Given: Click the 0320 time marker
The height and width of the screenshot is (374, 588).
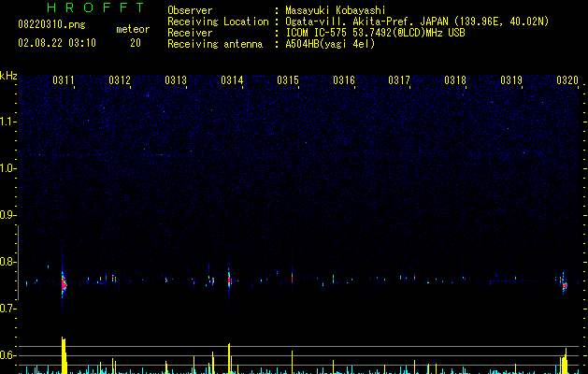Looking at the screenshot, I should 567,80.
